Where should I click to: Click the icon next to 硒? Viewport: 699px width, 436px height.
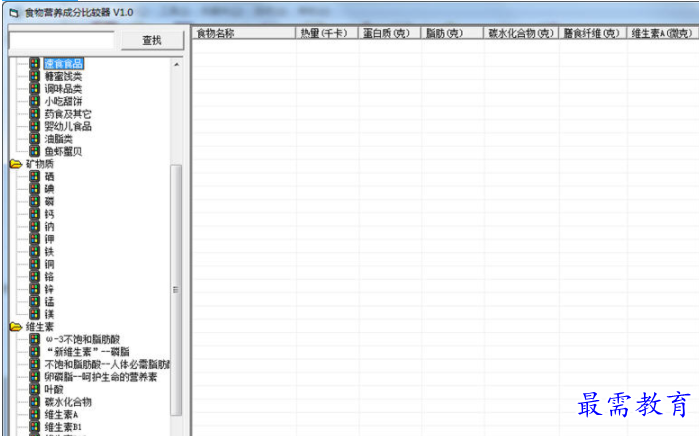(x=35, y=176)
